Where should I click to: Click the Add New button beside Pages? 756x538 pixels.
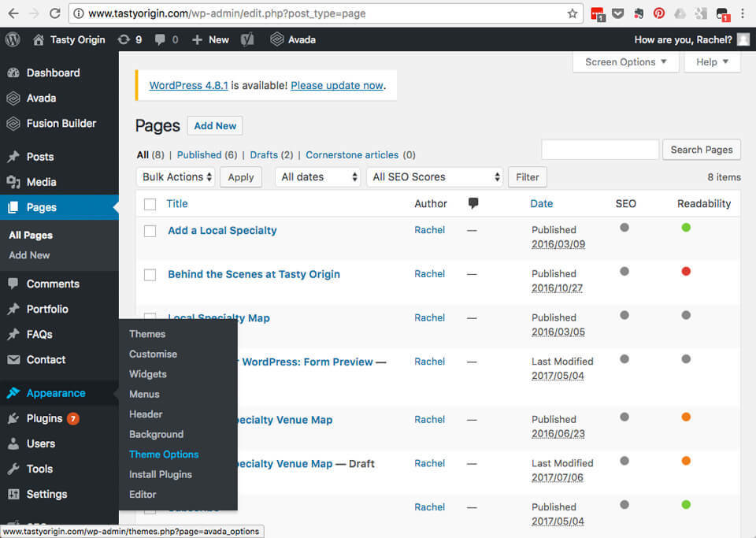click(215, 126)
